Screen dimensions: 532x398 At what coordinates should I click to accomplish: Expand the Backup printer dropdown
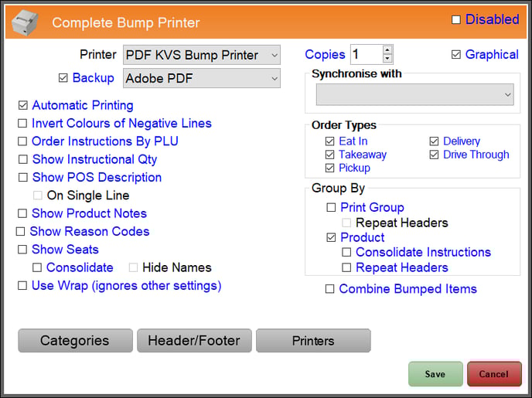[202, 78]
